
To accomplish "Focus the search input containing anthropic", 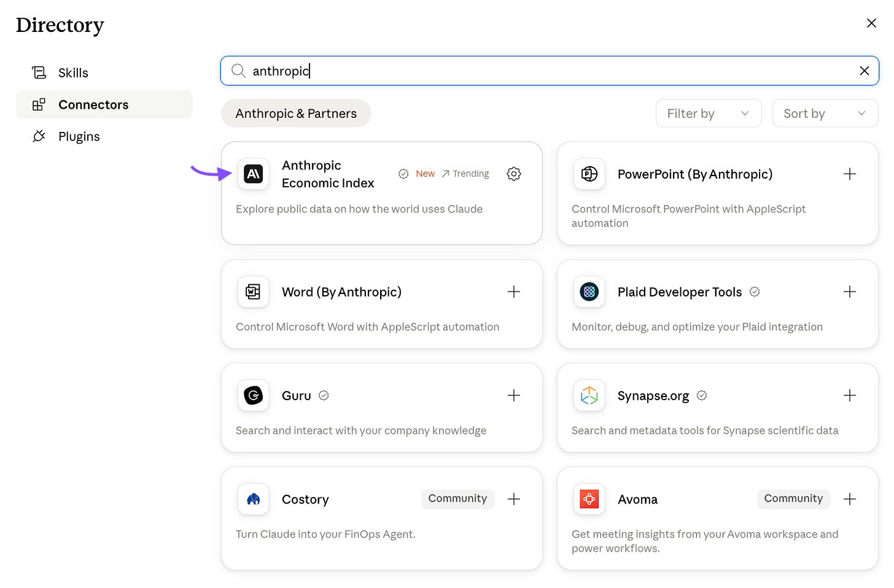I will [550, 71].
